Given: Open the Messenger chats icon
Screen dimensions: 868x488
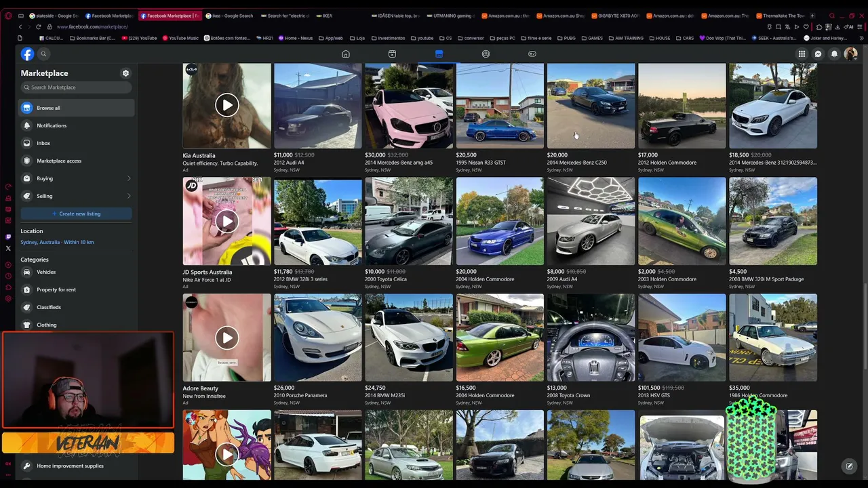Looking at the screenshot, I should [818, 54].
